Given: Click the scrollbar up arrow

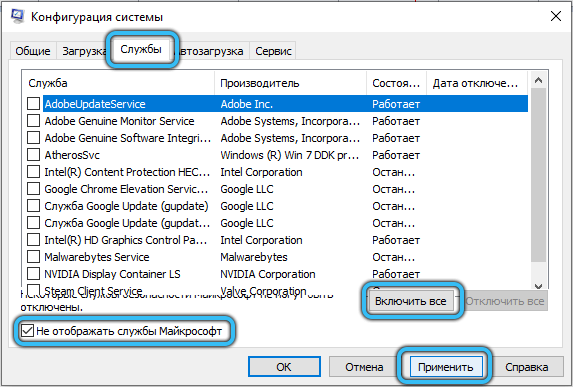Looking at the screenshot, I should click(x=538, y=80).
